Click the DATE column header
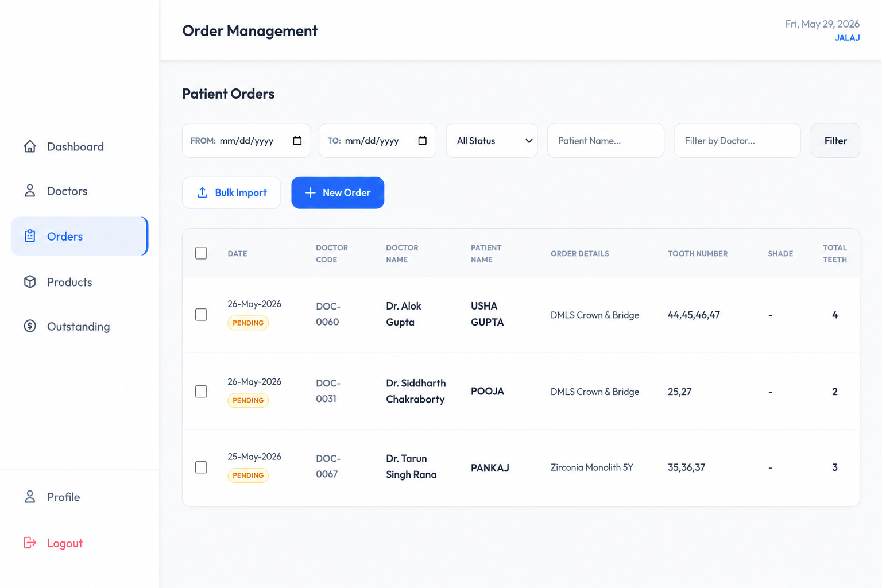The width and height of the screenshot is (882, 588). point(237,254)
